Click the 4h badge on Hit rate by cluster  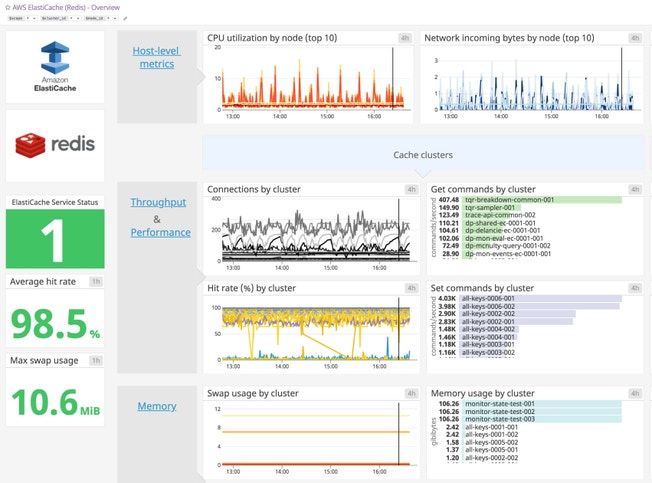[x=411, y=288]
